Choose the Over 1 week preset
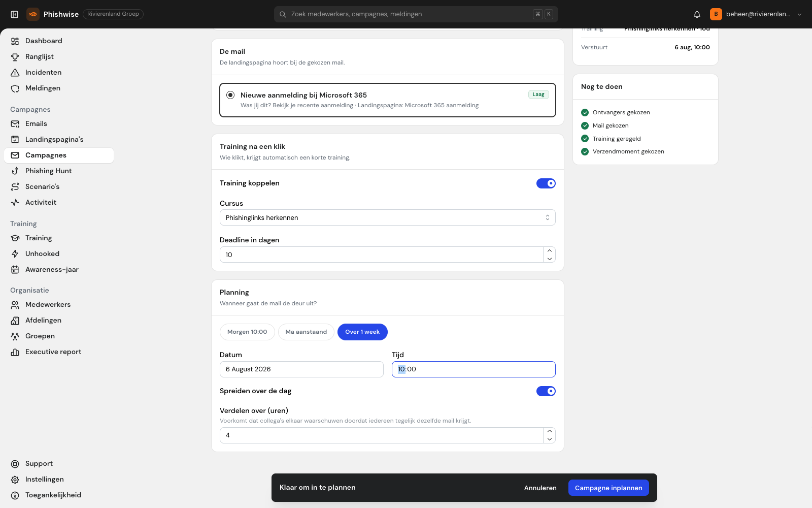The image size is (812, 508). [362, 332]
